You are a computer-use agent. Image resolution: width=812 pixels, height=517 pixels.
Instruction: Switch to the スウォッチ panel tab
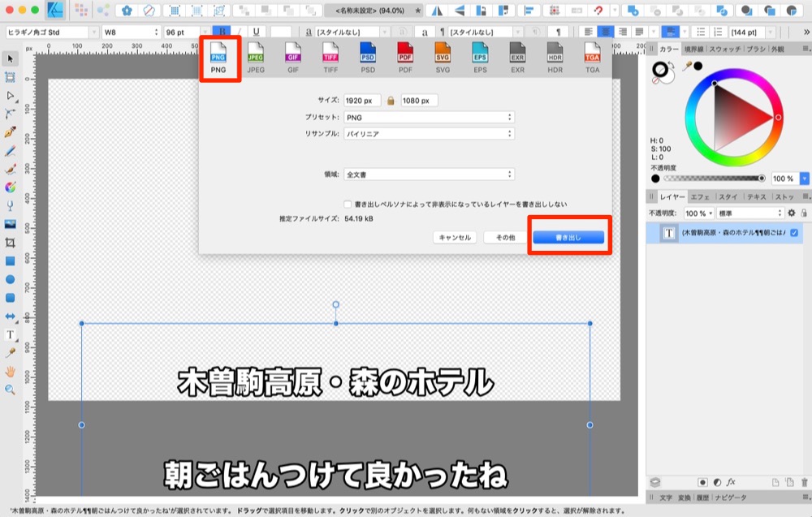coord(725,50)
